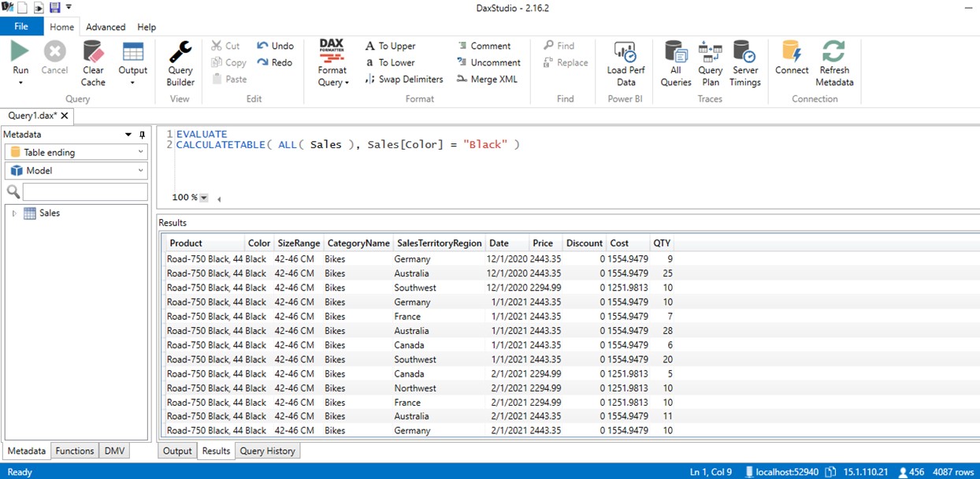
Task: Click Paste in the Edit group
Action: (229, 79)
